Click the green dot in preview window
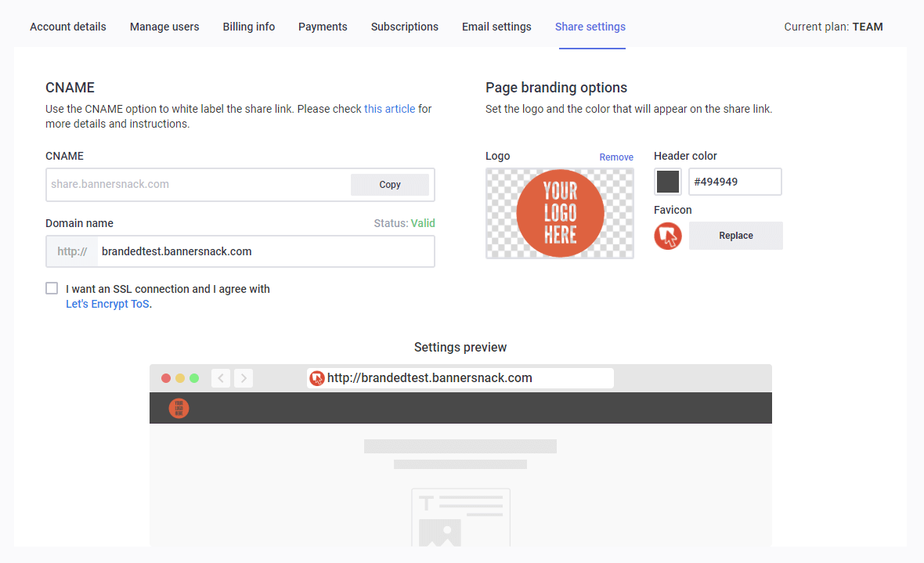The width and height of the screenshot is (924, 563). pyautogui.click(x=194, y=378)
